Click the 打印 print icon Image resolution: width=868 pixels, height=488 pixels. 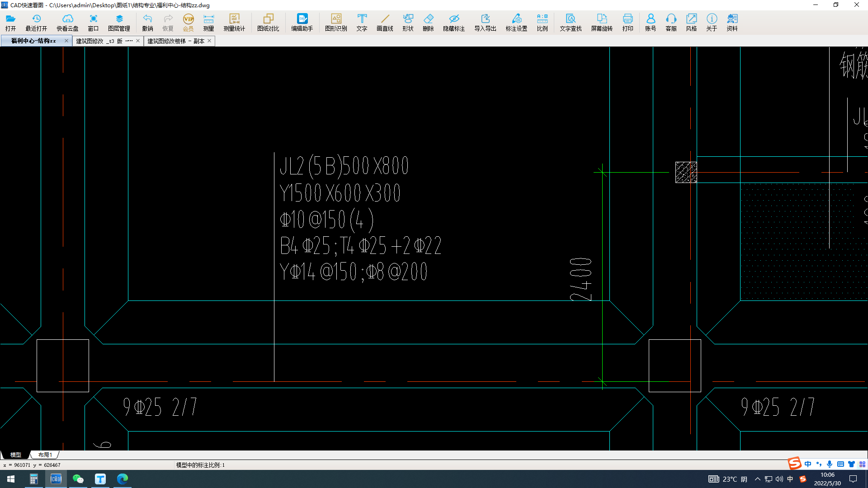(x=627, y=23)
